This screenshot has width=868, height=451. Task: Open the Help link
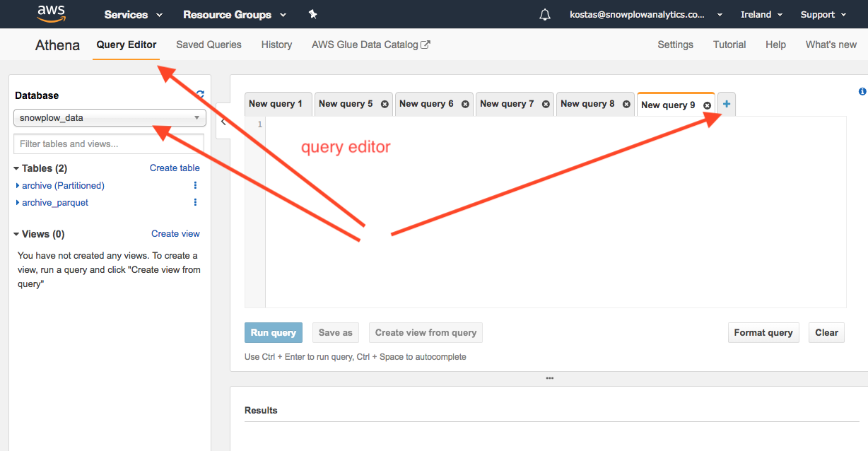coord(775,45)
